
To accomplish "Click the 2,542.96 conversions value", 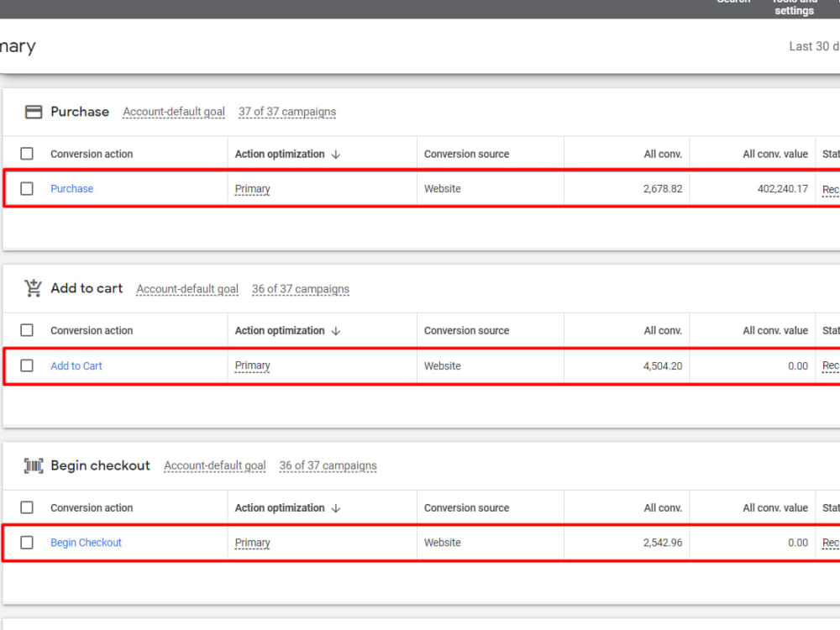I will [x=663, y=543].
